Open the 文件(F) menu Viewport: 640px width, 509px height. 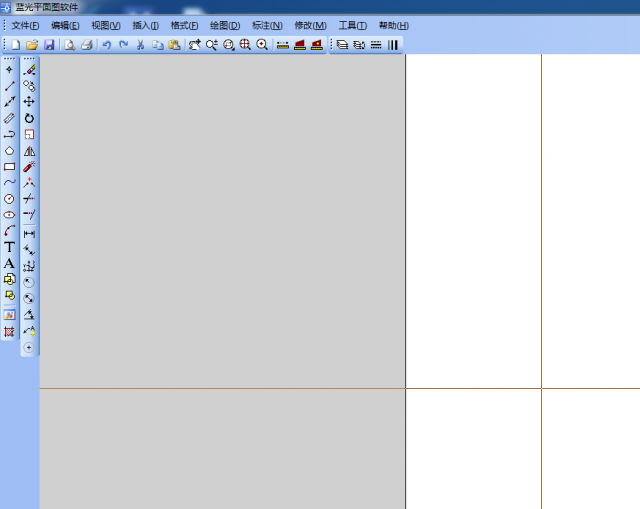(x=25, y=25)
